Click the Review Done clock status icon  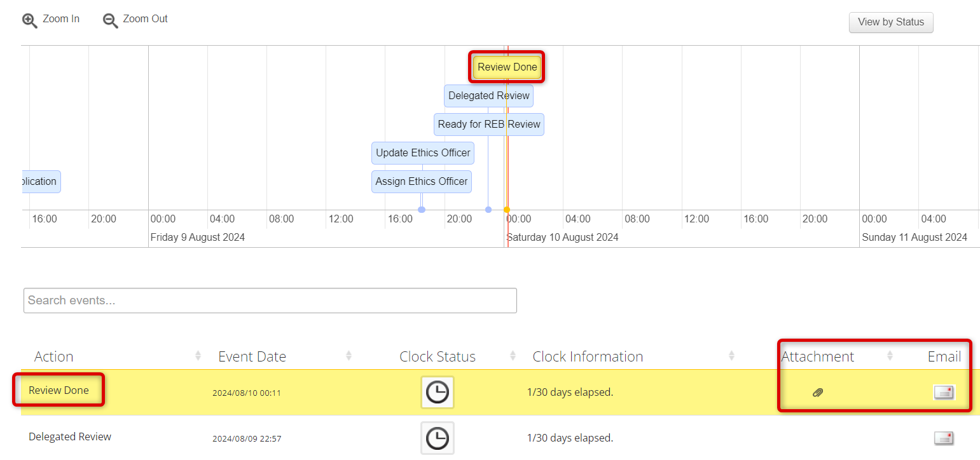pyautogui.click(x=437, y=393)
